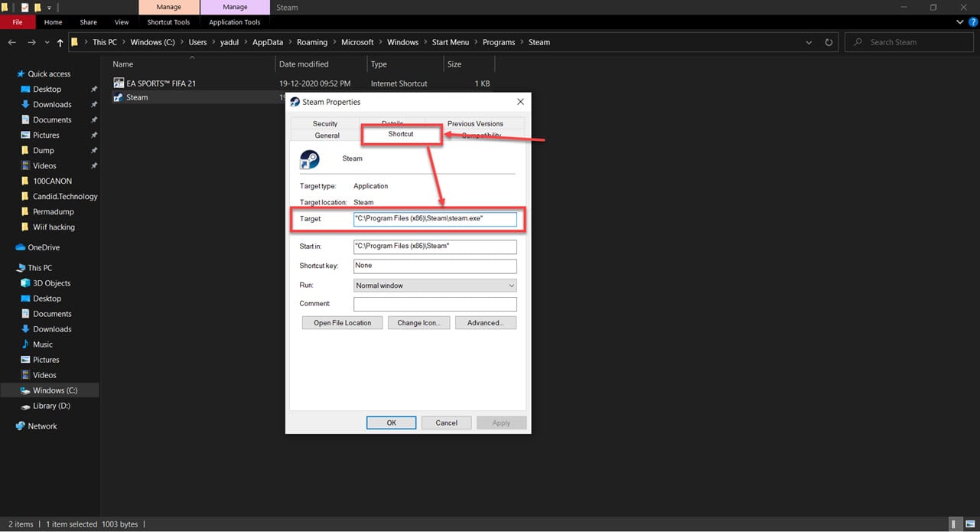Open the Candid.Technology folder in sidebar
The width and height of the screenshot is (980, 532).
pyautogui.click(x=65, y=197)
